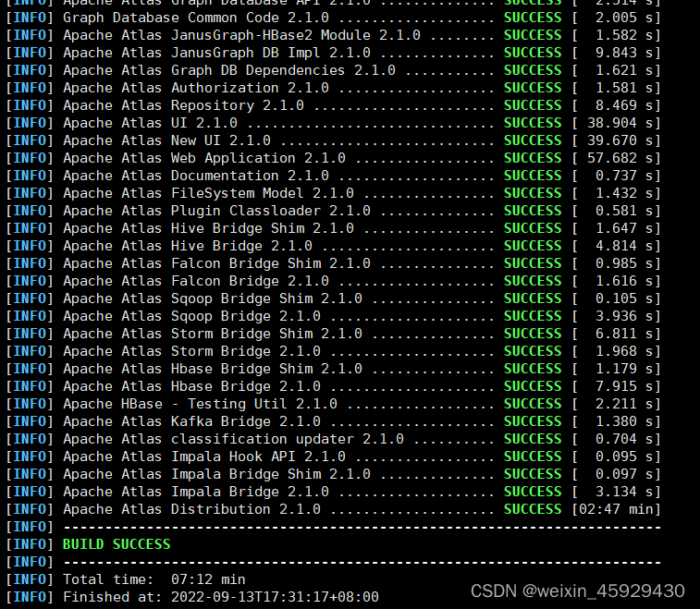Select the '07:12 min' total time value
Image resolution: width=700 pixels, height=609 pixels.
(208, 579)
